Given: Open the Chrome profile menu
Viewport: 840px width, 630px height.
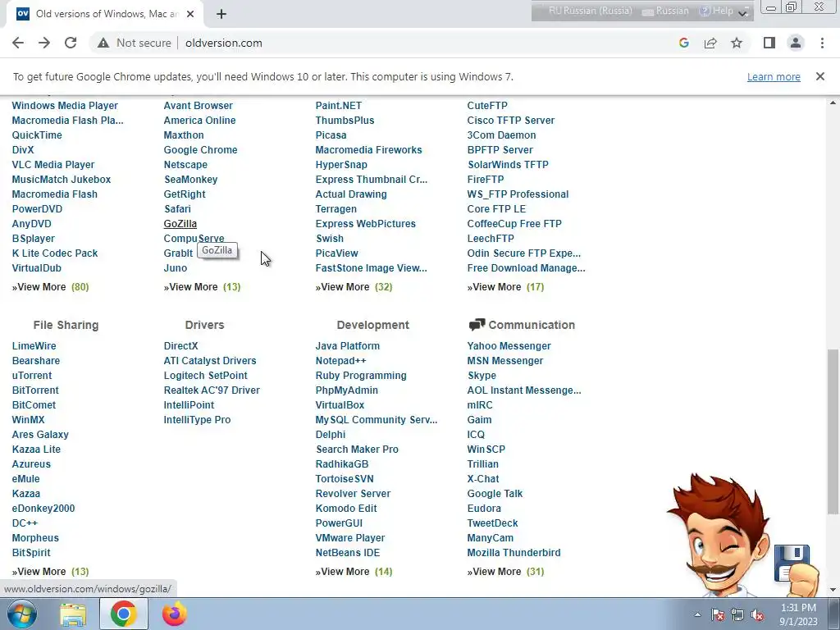Looking at the screenshot, I should (796, 43).
